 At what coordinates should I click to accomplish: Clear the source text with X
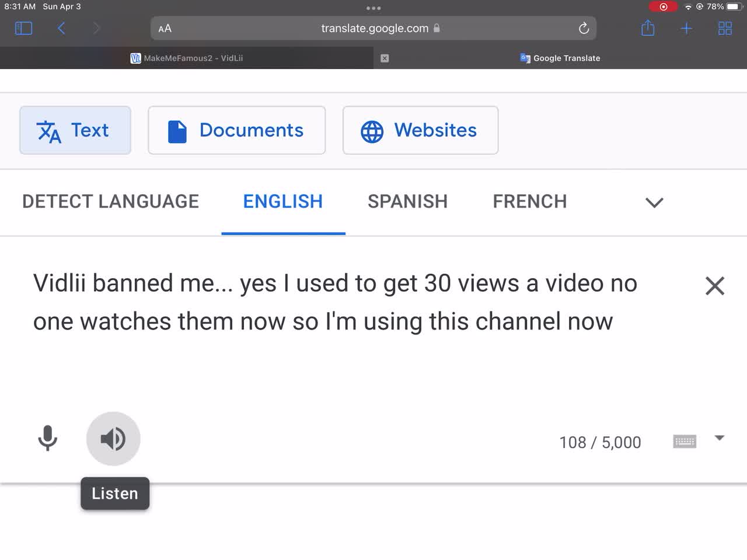[715, 286]
